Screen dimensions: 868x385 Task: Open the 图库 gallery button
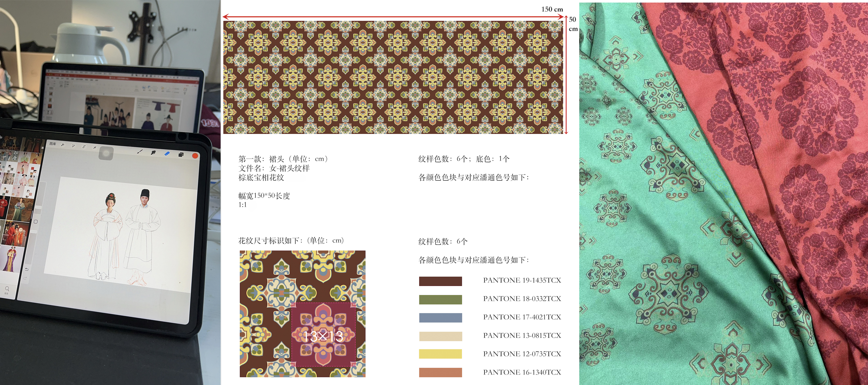coord(52,144)
